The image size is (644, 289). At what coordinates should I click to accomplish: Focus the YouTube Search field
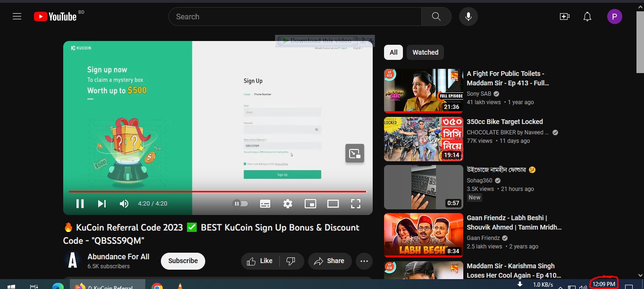point(295,17)
